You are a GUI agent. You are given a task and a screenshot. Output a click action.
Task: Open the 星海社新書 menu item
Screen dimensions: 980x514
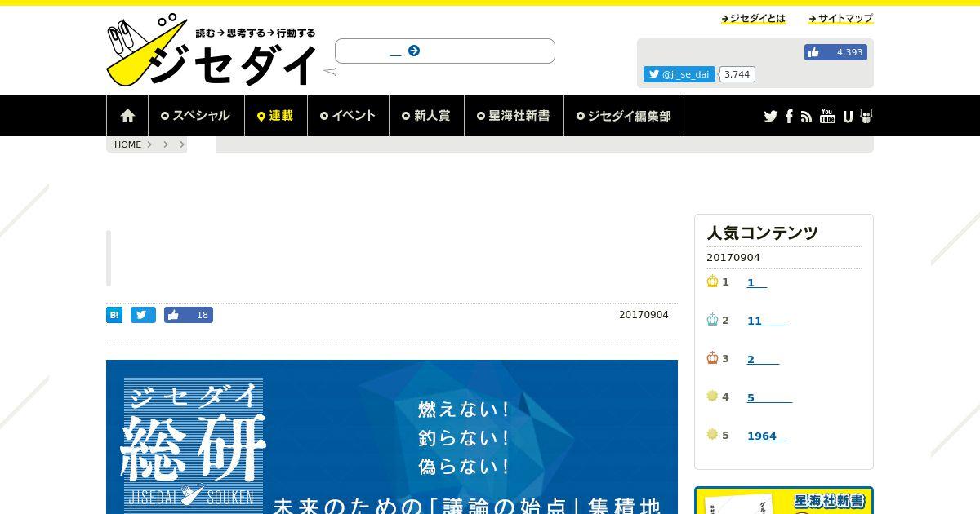(514, 116)
